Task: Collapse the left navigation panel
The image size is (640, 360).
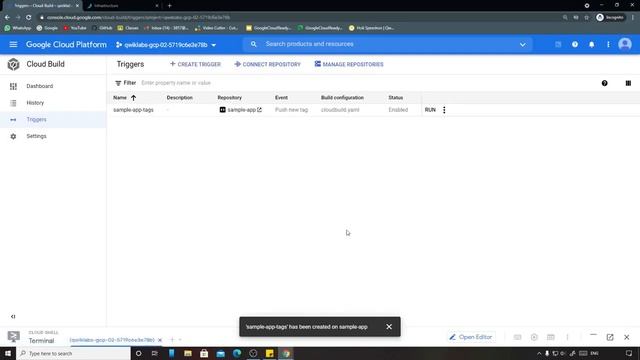Action: 13,316
